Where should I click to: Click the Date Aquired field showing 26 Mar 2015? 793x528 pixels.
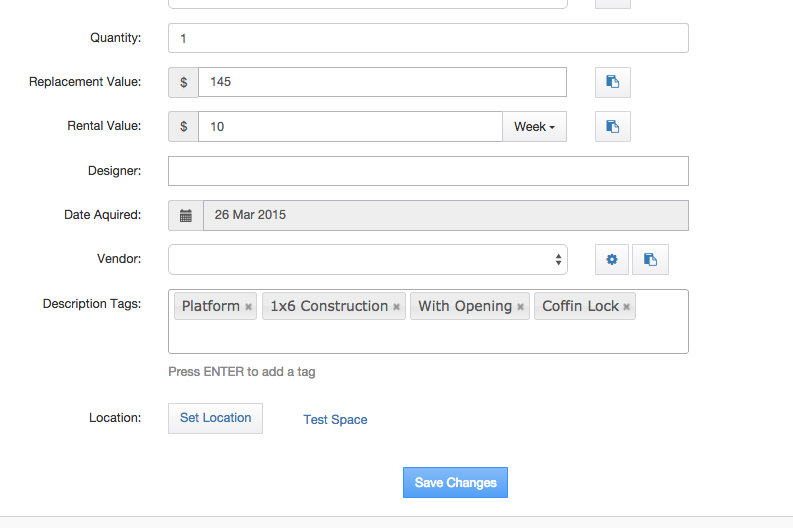click(x=446, y=215)
